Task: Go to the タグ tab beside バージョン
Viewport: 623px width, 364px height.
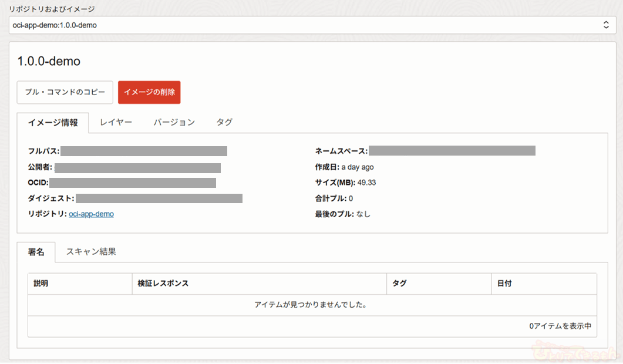Action: [x=224, y=122]
